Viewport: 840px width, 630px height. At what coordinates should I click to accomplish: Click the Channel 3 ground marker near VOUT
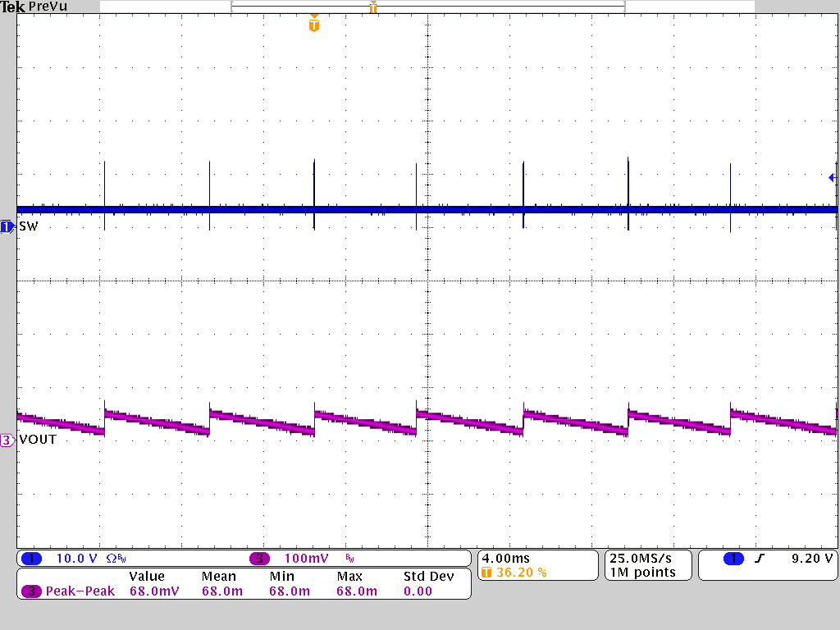click(7, 441)
